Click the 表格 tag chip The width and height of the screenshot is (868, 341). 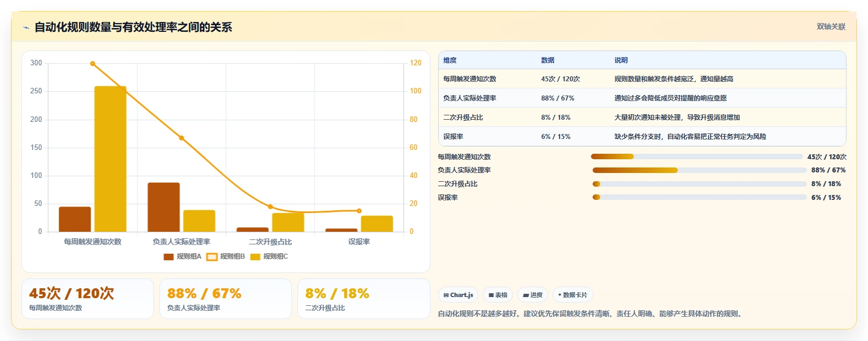pos(497,295)
